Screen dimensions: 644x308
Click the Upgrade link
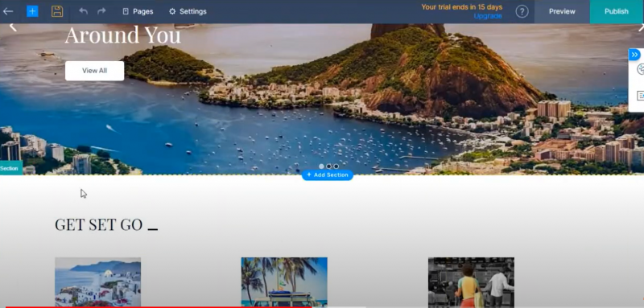point(488,16)
